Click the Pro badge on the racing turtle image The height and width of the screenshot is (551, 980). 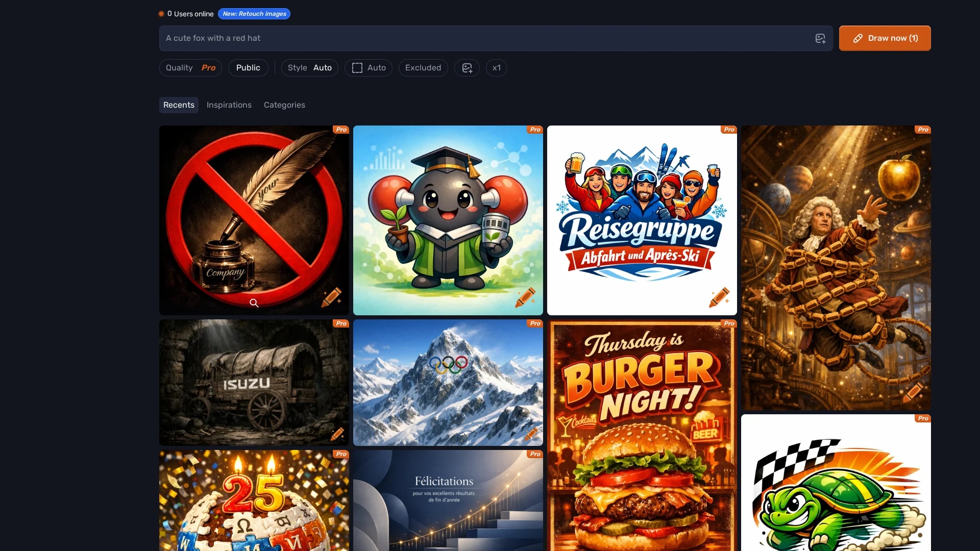923,418
